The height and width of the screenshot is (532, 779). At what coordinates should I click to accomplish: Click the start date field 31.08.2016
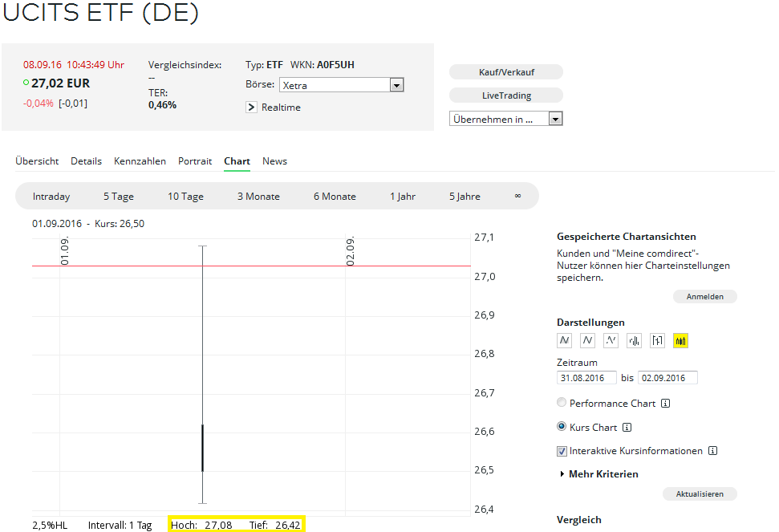(x=586, y=378)
